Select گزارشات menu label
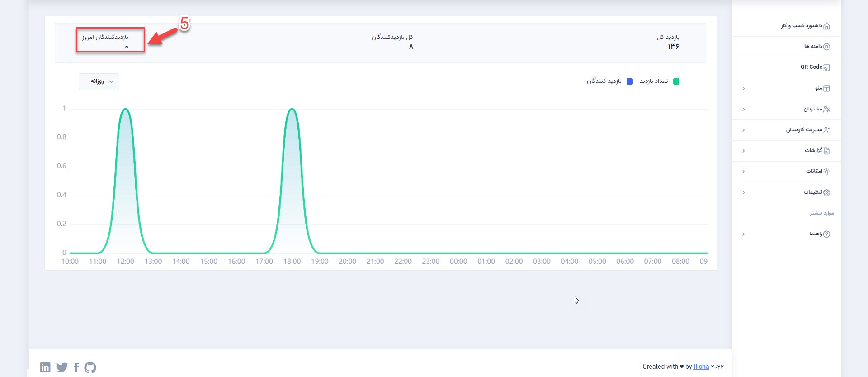This screenshot has height=377, width=868. coord(813,150)
